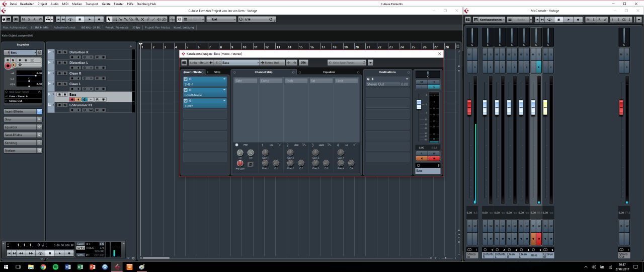Open LoudMax64 insert slot dropdown arrow

pos(224,90)
